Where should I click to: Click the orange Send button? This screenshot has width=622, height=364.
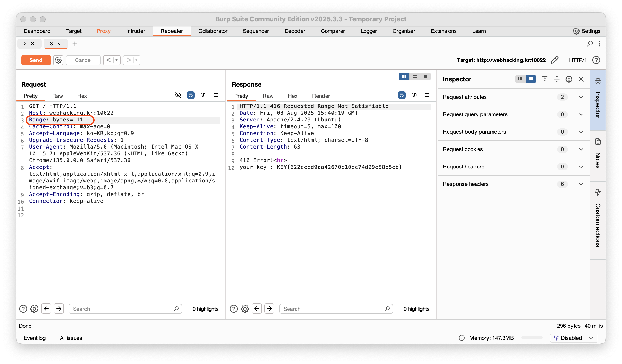36,60
